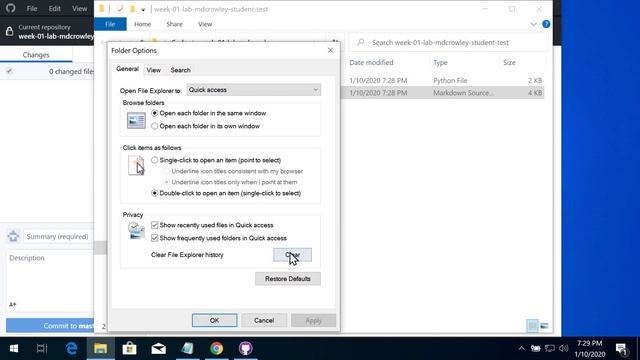Switch to the View tab in Folder Options
The height and width of the screenshot is (360, 640).
click(x=153, y=70)
